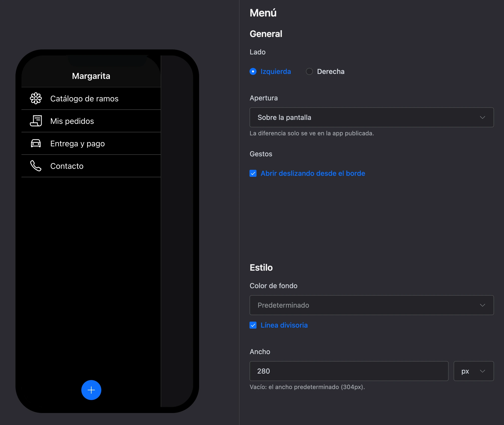Image resolution: width=504 pixels, height=425 pixels.
Task: Click the blue plus add button
Action: point(91,390)
